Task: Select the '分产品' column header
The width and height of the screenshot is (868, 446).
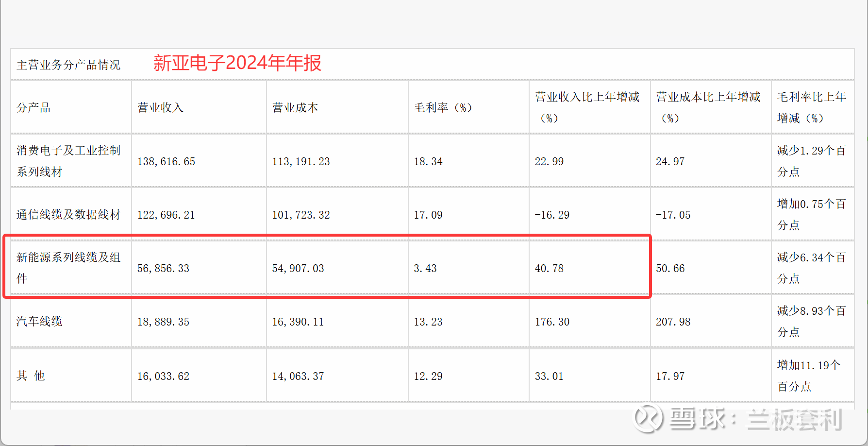Action: click(x=33, y=107)
